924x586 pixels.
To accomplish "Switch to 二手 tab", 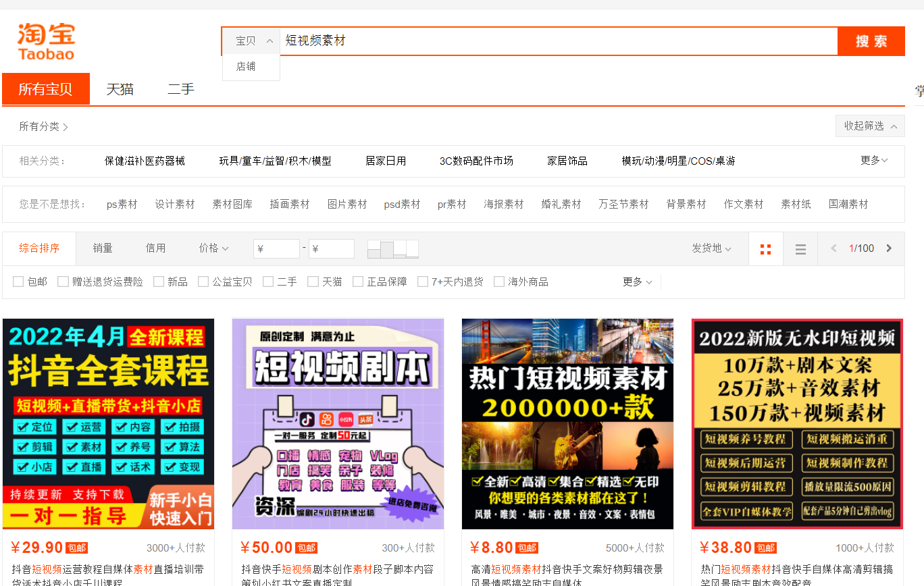I will tap(181, 89).
